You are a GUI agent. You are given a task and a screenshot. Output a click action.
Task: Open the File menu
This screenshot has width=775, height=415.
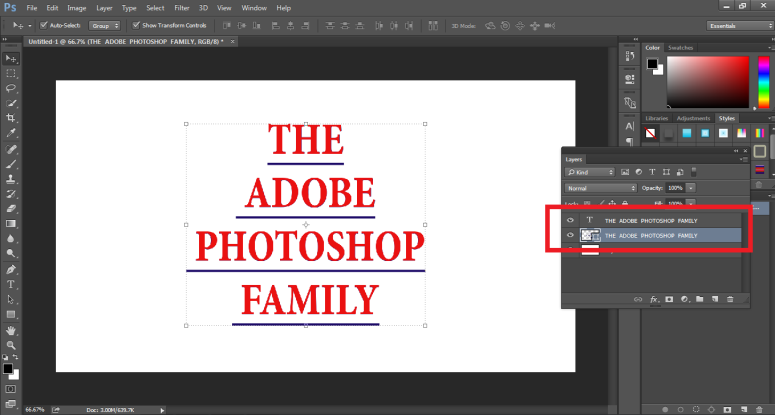32,8
